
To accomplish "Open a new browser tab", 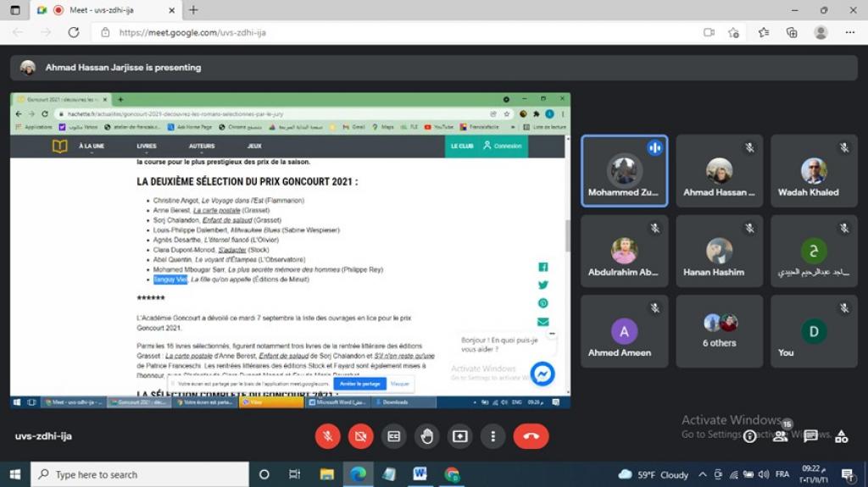I will [x=193, y=10].
